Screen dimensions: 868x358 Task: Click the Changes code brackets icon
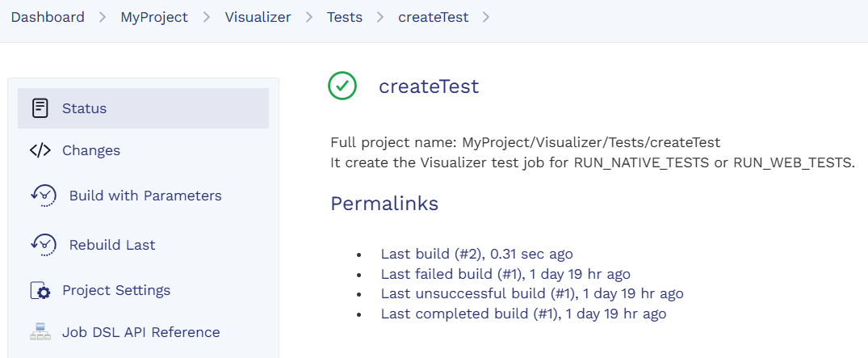(40, 150)
